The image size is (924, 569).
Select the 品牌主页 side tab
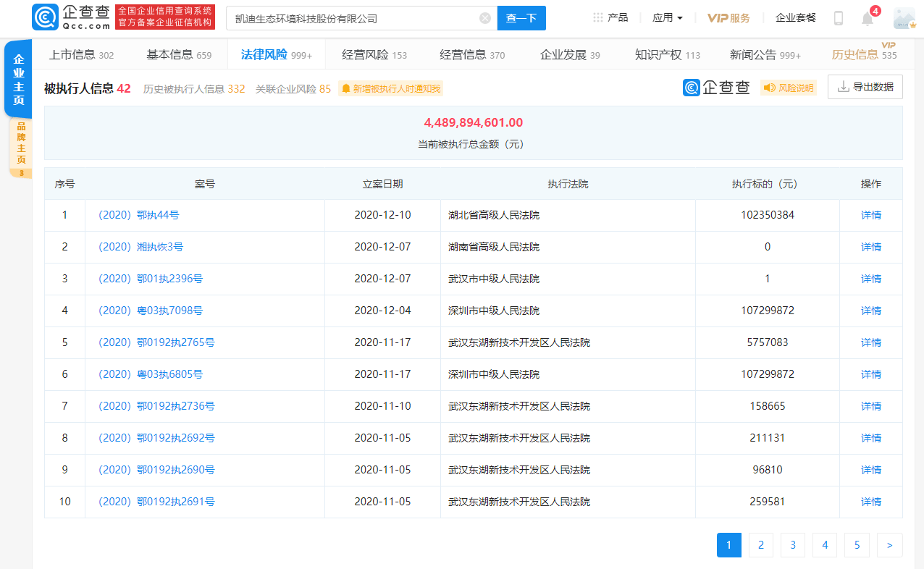coord(20,148)
